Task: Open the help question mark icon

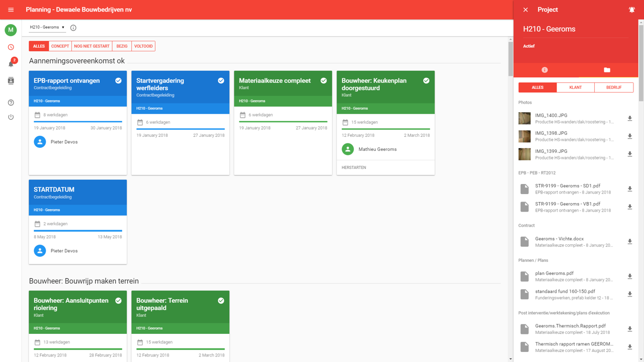Action: pyautogui.click(x=11, y=103)
